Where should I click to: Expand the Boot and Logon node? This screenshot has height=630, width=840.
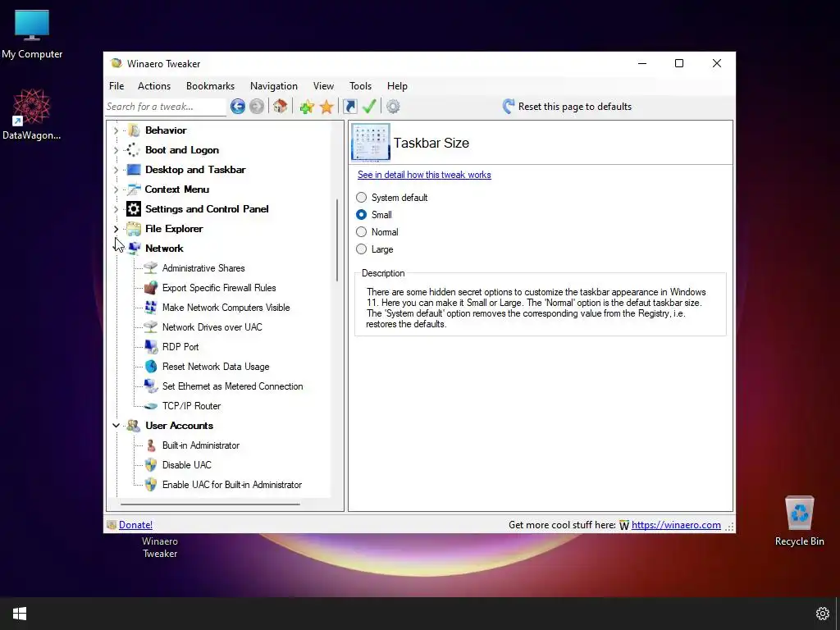pyautogui.click(x=116, y=150)
